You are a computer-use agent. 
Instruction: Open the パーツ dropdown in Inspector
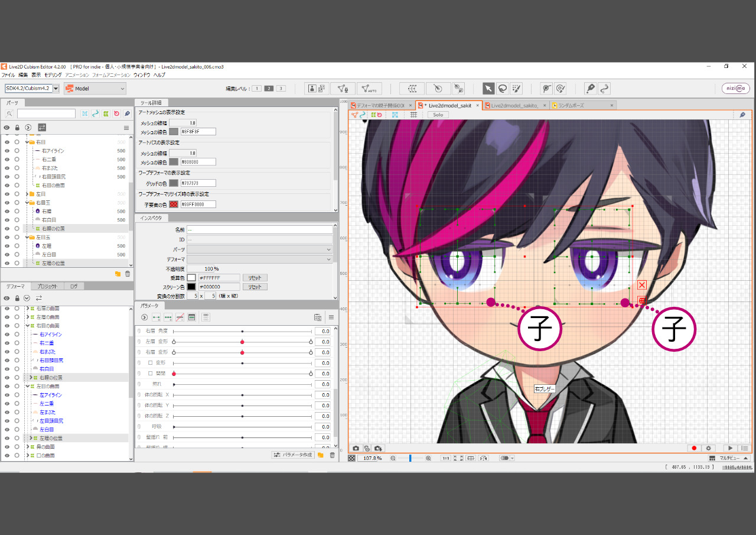(260, 249)
